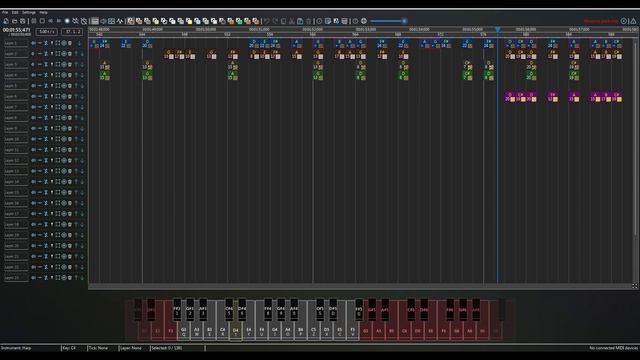Select the last instrument icon in the row
640x360 pixels.
256,21
